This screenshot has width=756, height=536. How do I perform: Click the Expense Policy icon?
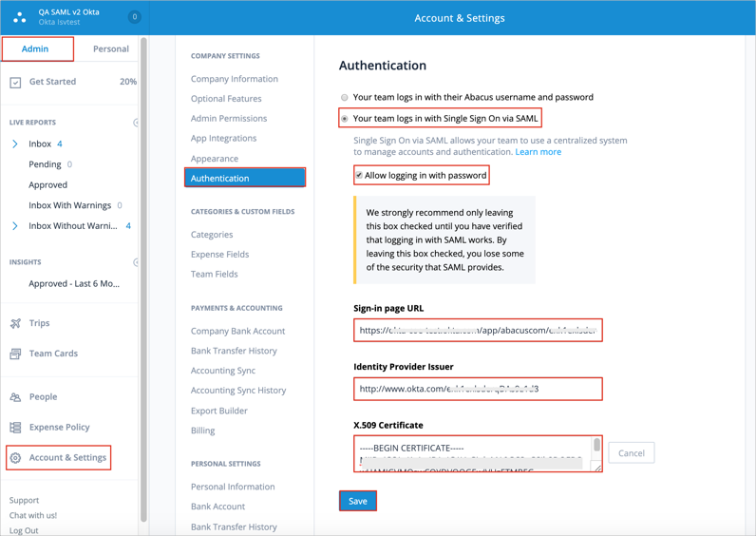click(15, 428)
